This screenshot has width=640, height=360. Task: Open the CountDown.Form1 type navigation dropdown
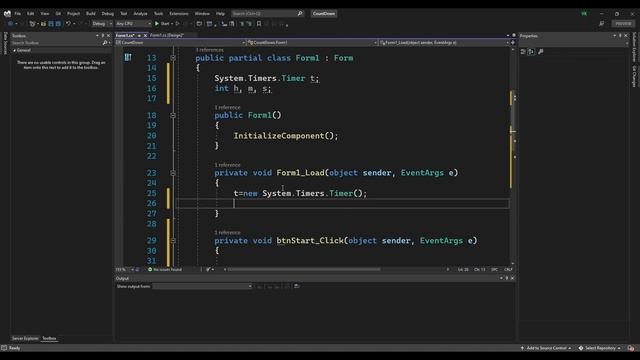[312, 42]
